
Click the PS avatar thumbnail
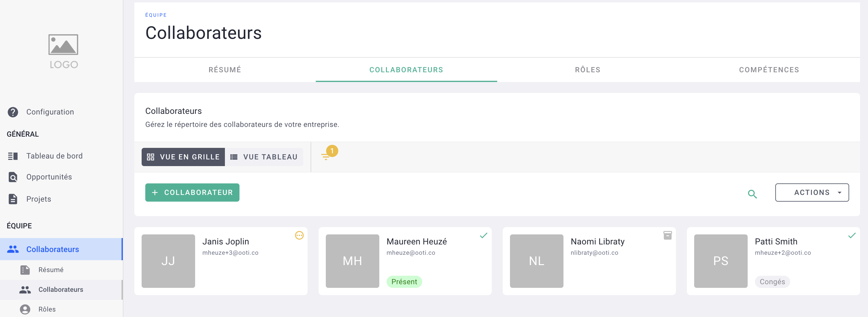720,261
